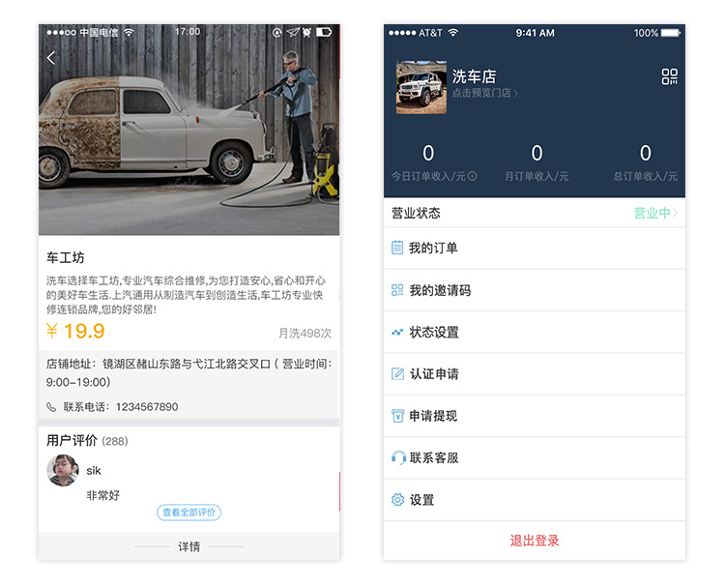
Task: Open the 认证申请 menu row
Action: (535, 374)
